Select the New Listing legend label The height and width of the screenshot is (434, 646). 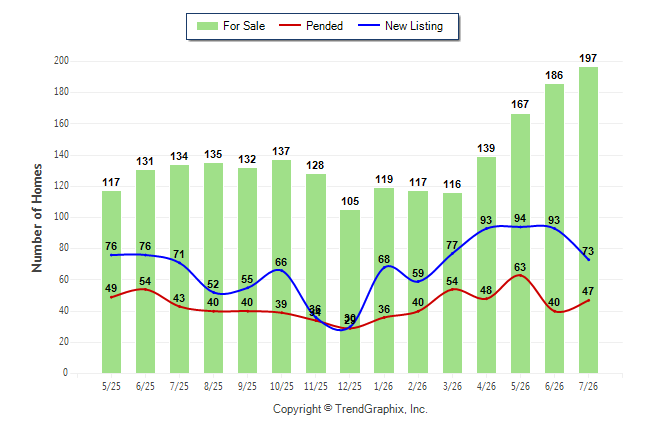(x=414, y=26)
